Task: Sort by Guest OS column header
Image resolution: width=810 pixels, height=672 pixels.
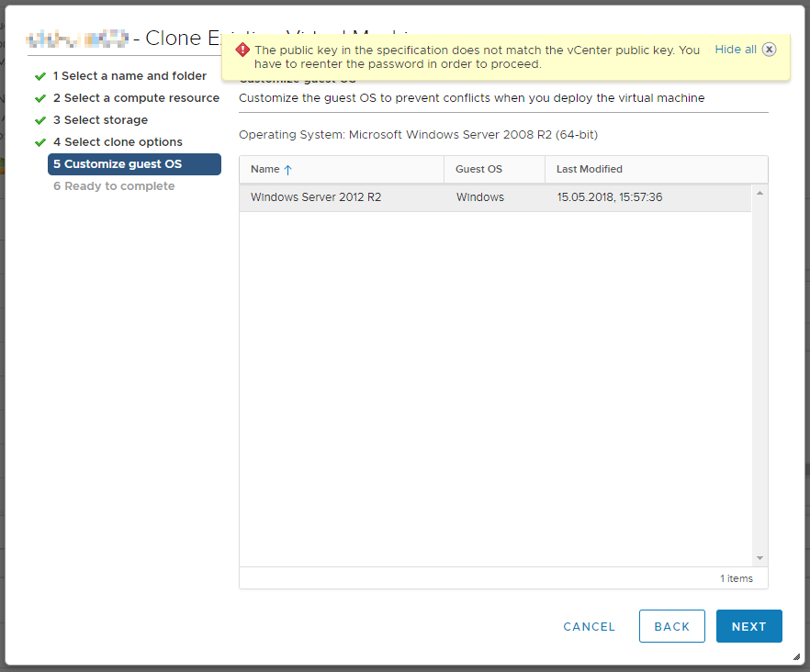Action: [494, 170]
